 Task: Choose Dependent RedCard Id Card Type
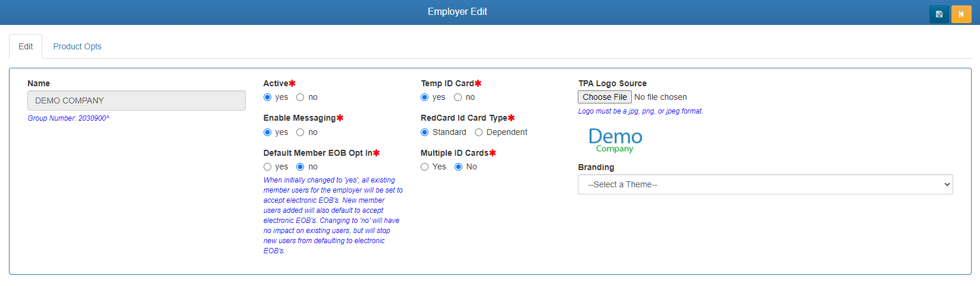tap(478, 133)
